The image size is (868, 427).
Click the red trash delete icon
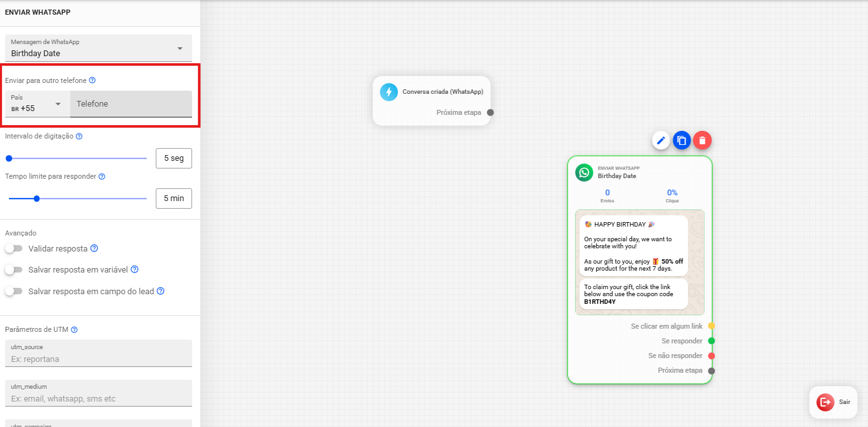(702, 140)
